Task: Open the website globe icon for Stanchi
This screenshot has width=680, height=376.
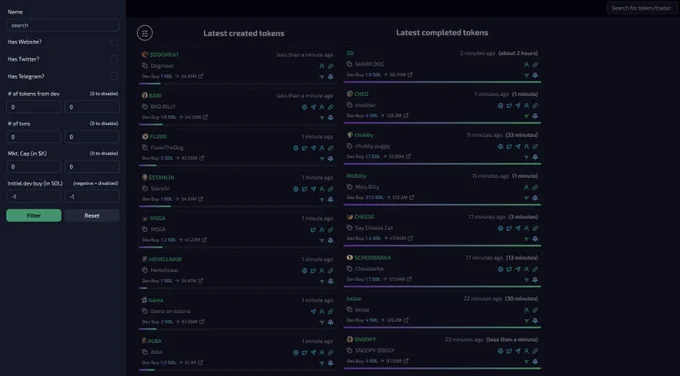Action: coord(296,189)
